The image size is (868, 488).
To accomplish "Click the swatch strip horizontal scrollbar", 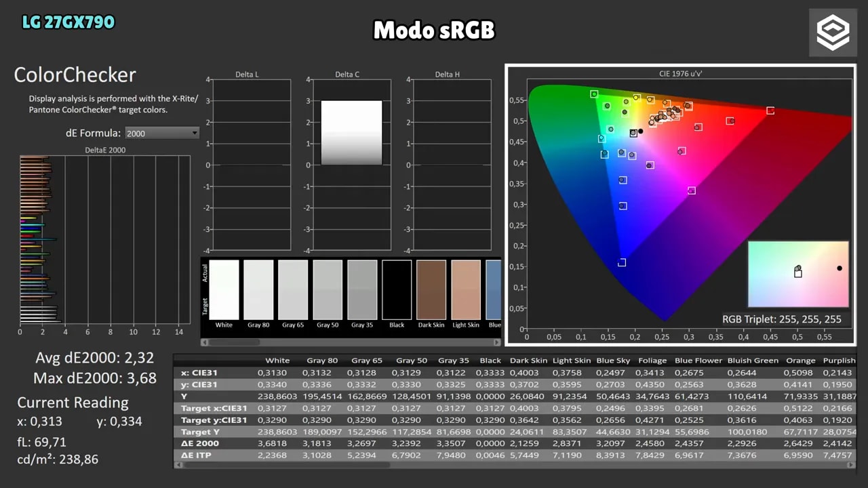I will (x=351, y=343).
